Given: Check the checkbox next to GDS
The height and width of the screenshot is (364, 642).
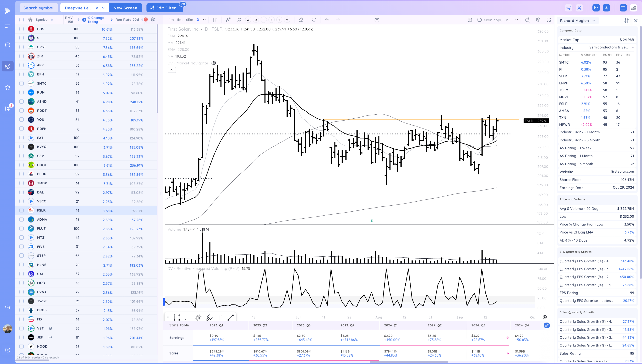Looking at the screenshot, I should [x=22, y=29].
